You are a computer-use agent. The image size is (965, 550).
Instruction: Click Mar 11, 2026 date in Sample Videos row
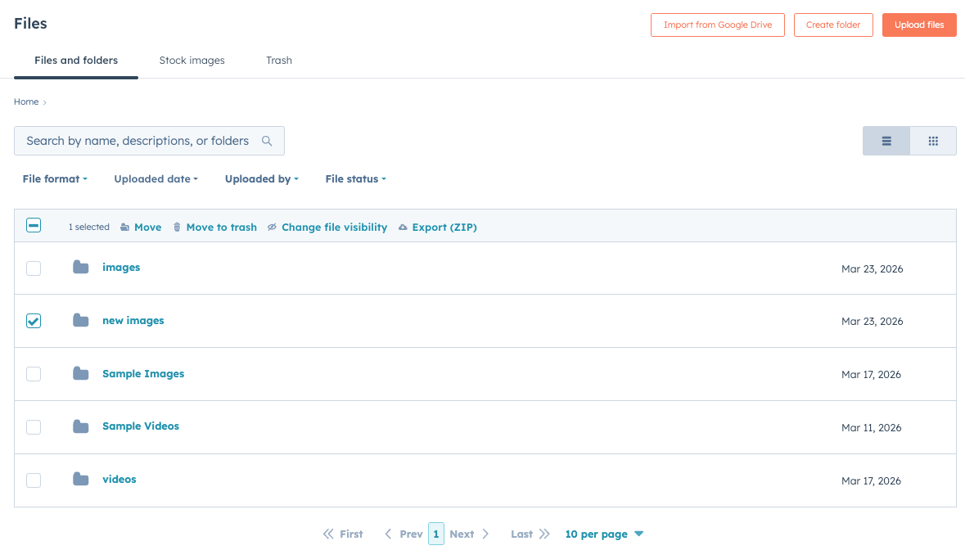[x=871, y=428]
